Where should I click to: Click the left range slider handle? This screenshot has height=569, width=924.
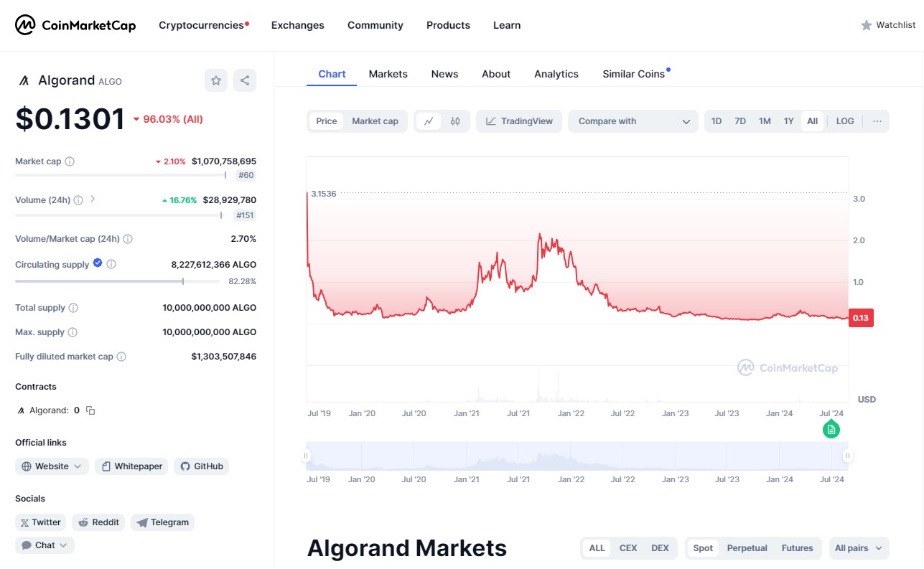pos(306,456)
